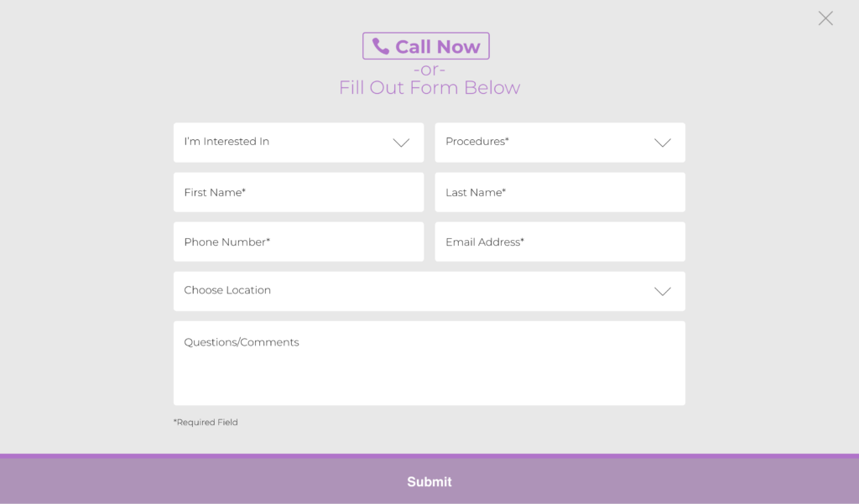The image size is (859, 504).
Task: Click the Questions/Comments text area
Action: (x=429, y=369)
